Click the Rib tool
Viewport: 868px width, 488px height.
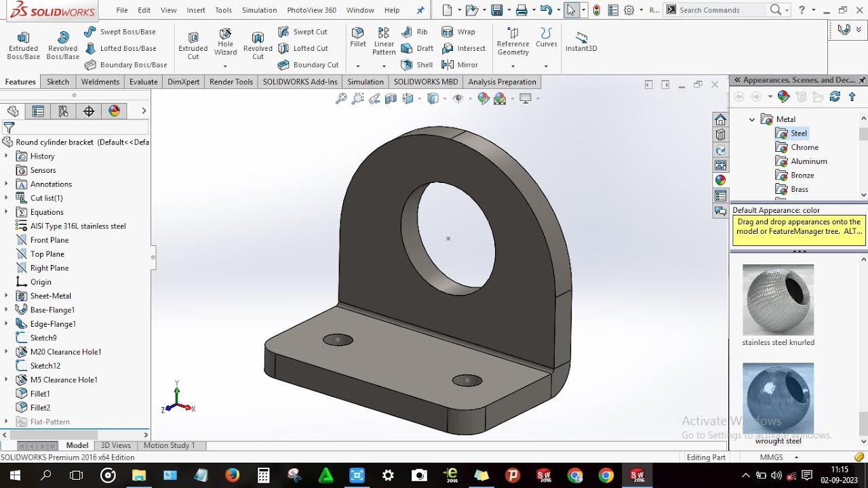click(414, 32)
